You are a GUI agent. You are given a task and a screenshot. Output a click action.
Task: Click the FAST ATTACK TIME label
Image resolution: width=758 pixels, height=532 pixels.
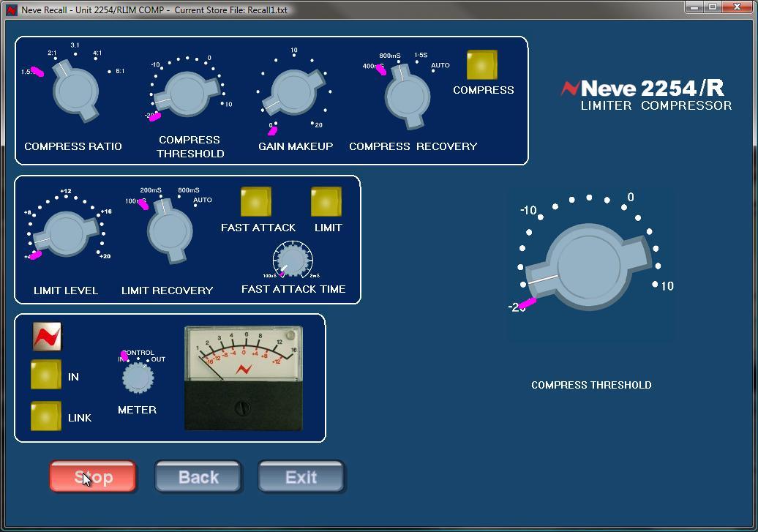click(x=293, y=289)
